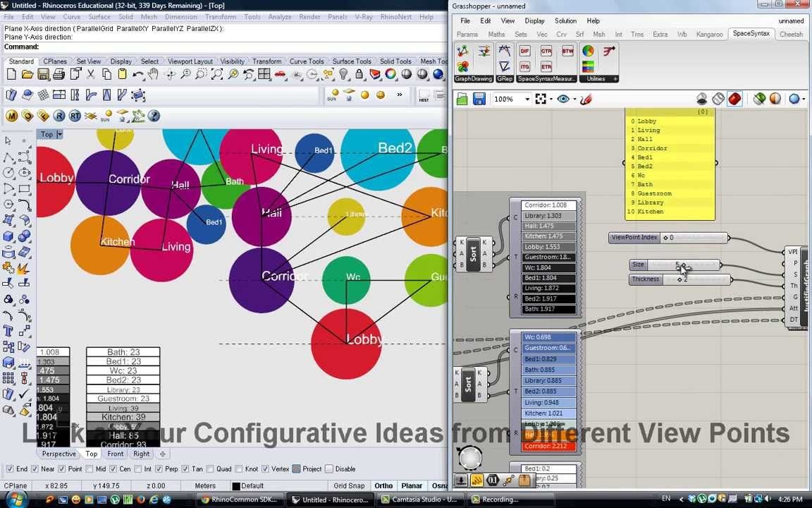The height and width of the screenshot is (508, 812).
Task: Print the Rhino document
Action: [59, 74]
